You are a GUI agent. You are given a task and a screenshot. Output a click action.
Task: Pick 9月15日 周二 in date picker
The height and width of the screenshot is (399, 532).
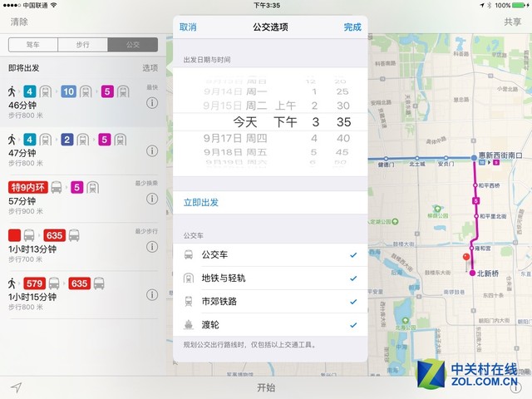[x=235, y=106]
